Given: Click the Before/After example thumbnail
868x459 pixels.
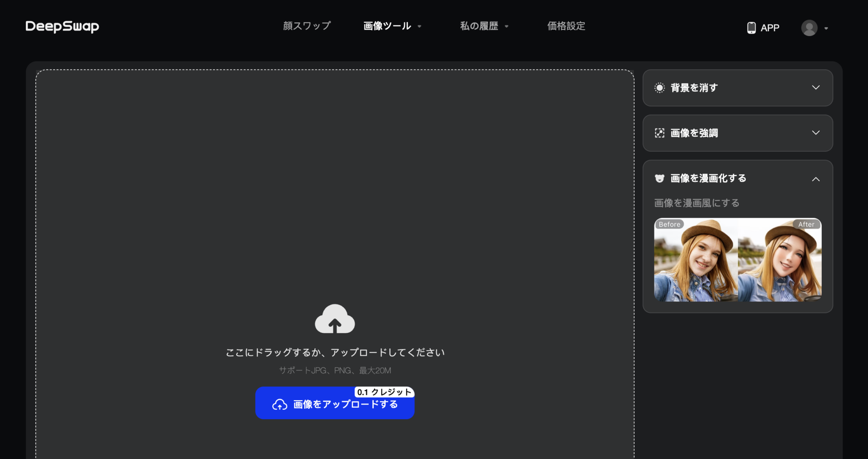Looking at the screenshot, I should (737, 259).
